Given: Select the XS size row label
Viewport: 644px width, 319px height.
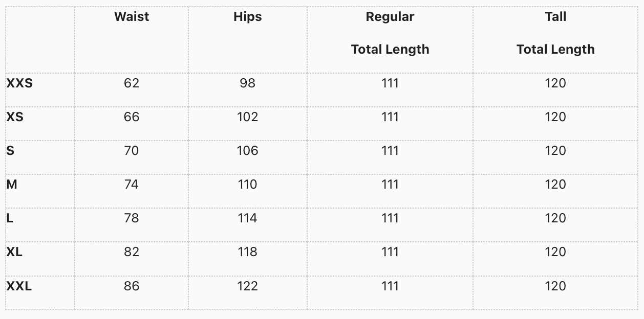Looking at the screenshot, I should (15, 117).
